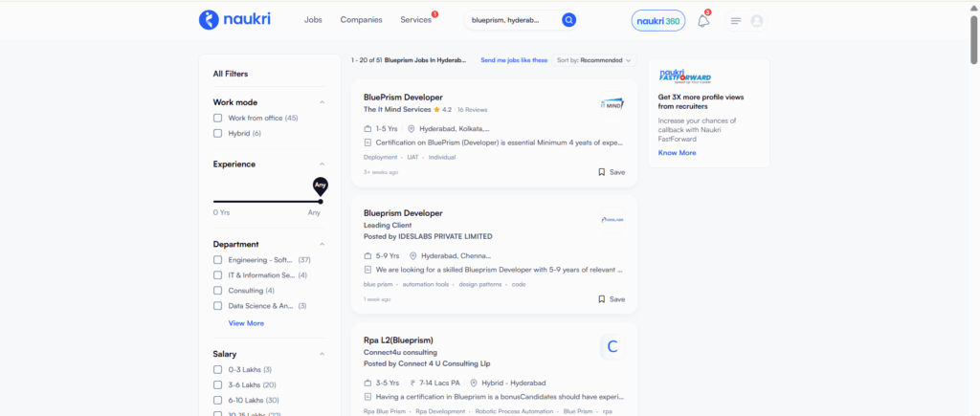Screen dimensions: 980x416
Task: Click the Connect4u consulting company name
Action: pos(400,352)
